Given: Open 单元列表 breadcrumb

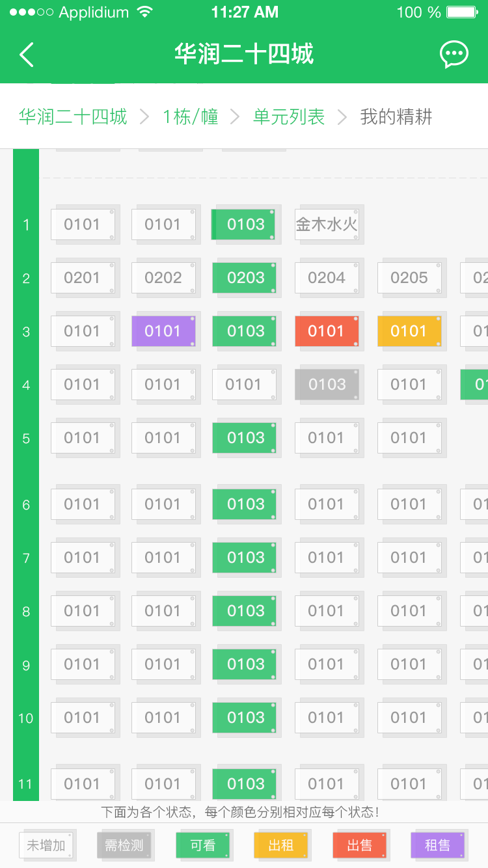Looking at the screenshot, I should pos(289,117).
